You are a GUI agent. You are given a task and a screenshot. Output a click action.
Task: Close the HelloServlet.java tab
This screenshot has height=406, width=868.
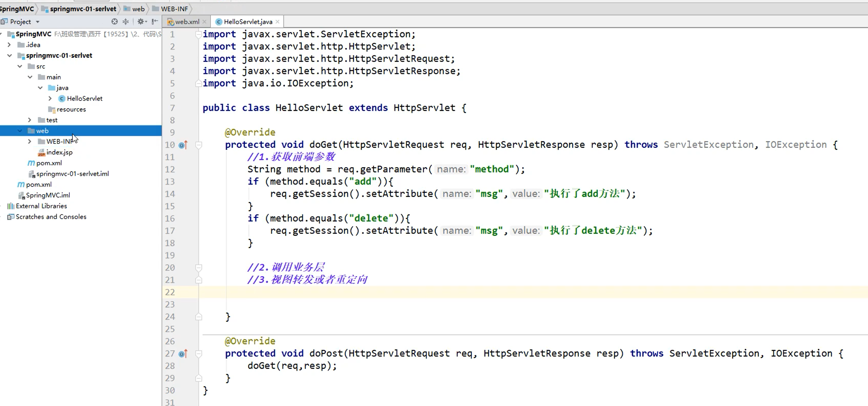[x=277, y=22]
